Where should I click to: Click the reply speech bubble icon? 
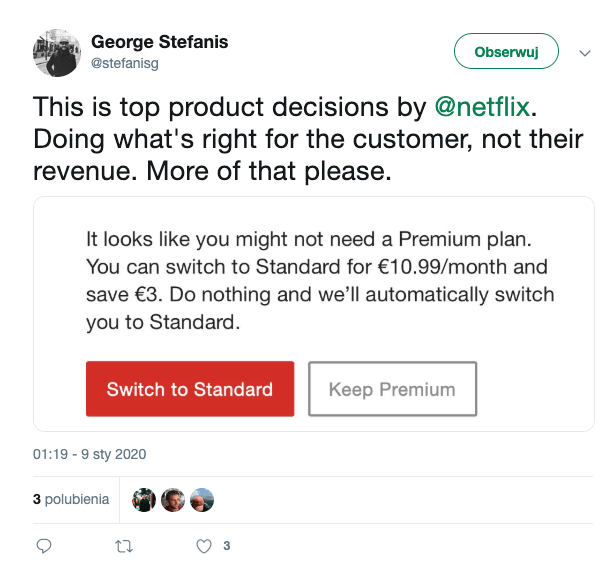point(44,546)
